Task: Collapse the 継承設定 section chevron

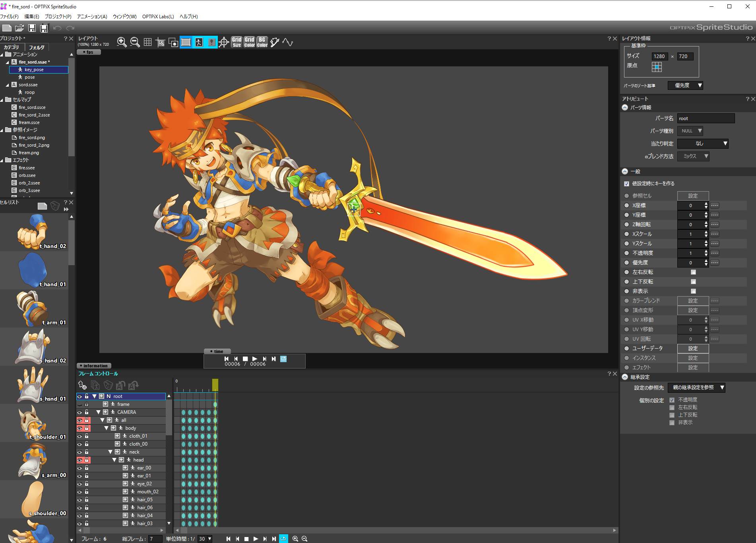Action: [x=625, y=377]
